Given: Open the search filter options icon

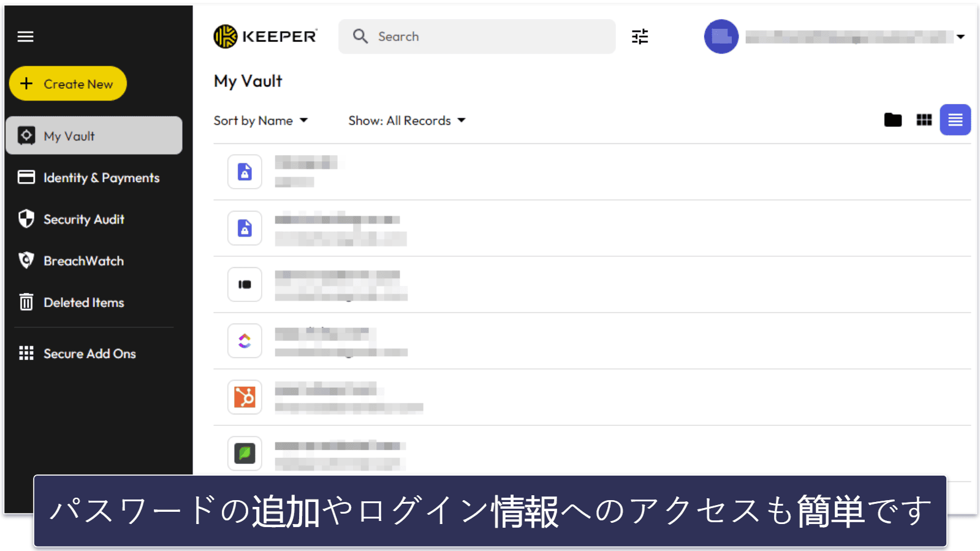Looking at the screenshot, I should [640, 37].
